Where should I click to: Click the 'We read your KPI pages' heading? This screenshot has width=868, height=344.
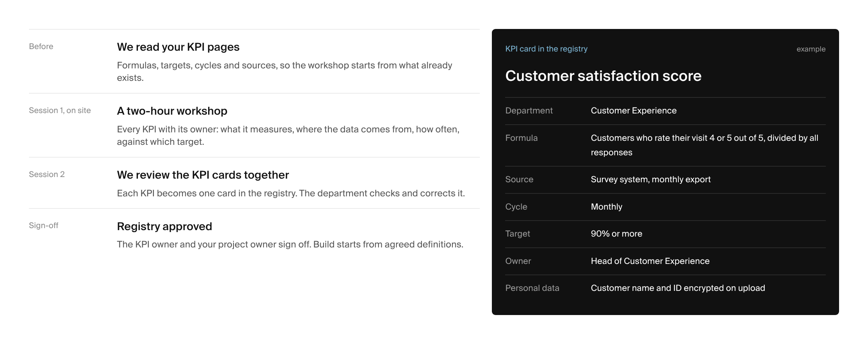tap(178, 47)
